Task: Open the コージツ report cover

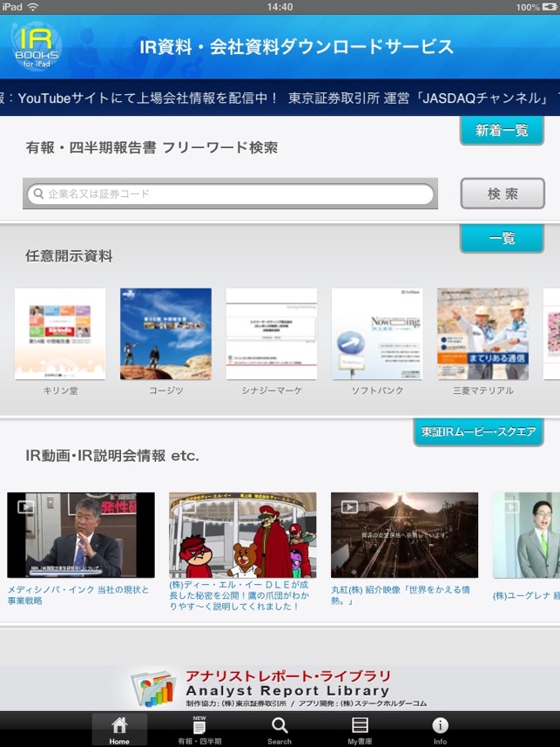Action: pos(165,334)
